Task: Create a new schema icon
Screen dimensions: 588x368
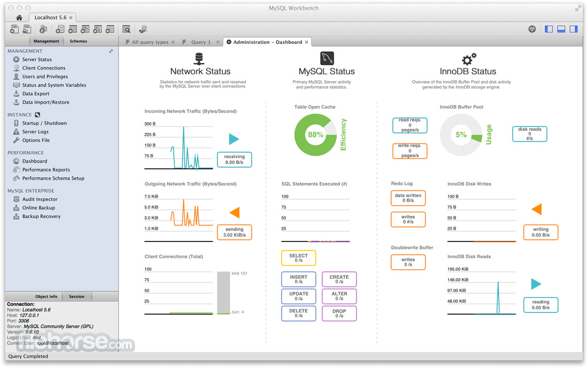Action: 60,29
